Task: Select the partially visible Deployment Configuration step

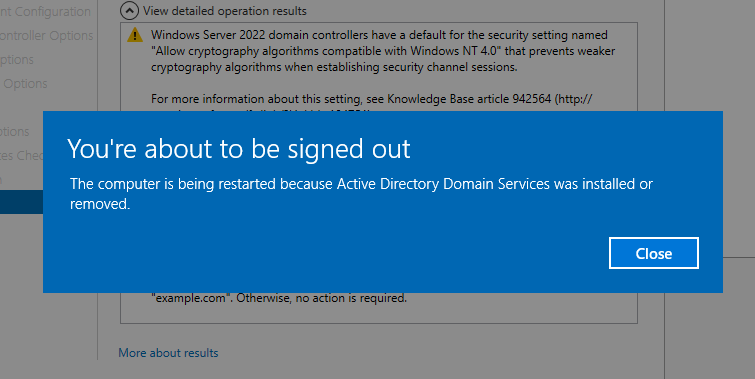Action: point(45,12)
